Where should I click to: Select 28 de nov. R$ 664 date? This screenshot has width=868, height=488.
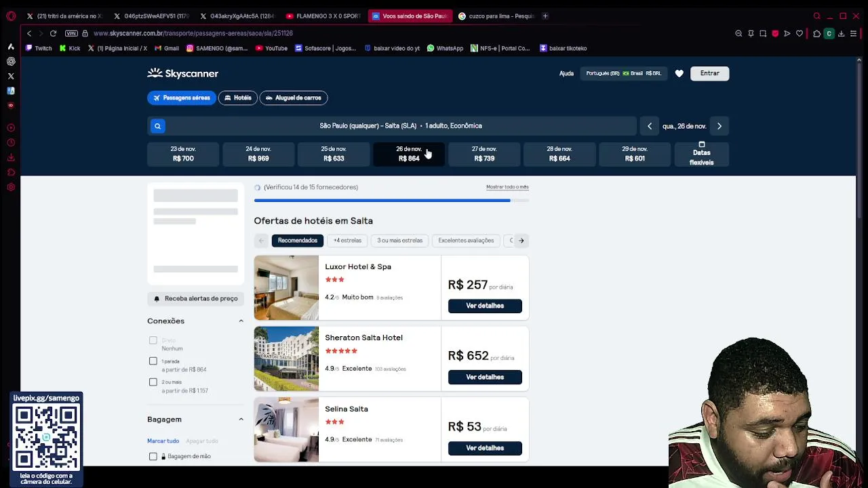[559, 154]
